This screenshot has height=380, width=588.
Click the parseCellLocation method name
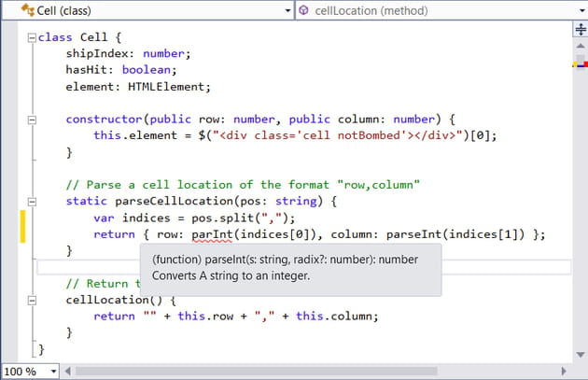(x=175, y=201)
